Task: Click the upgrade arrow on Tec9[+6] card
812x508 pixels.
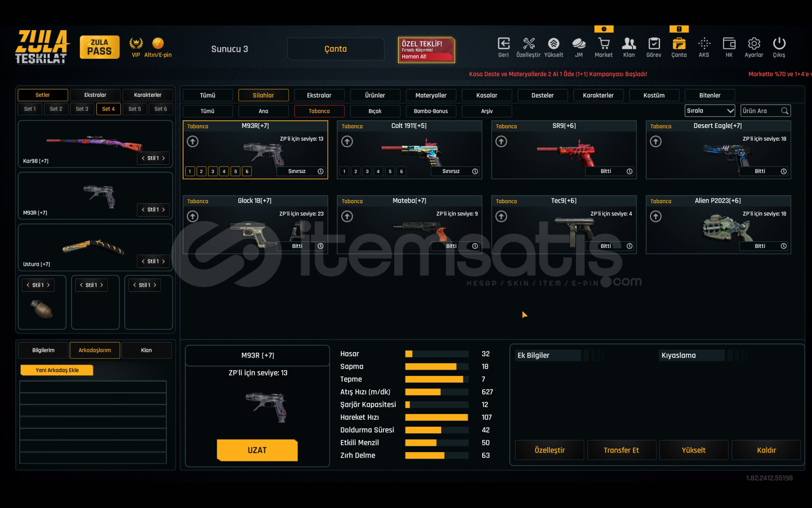Action: 501,216
